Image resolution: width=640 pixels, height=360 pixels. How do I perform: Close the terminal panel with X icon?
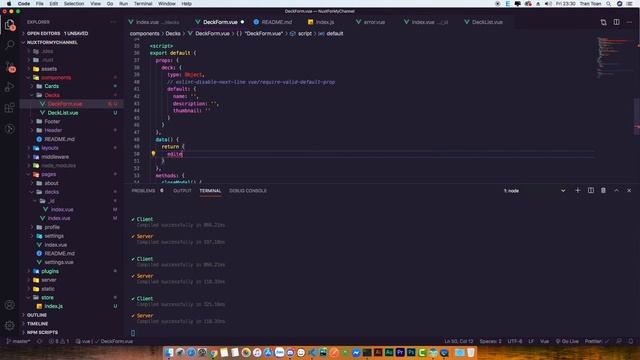coord(629,190)
